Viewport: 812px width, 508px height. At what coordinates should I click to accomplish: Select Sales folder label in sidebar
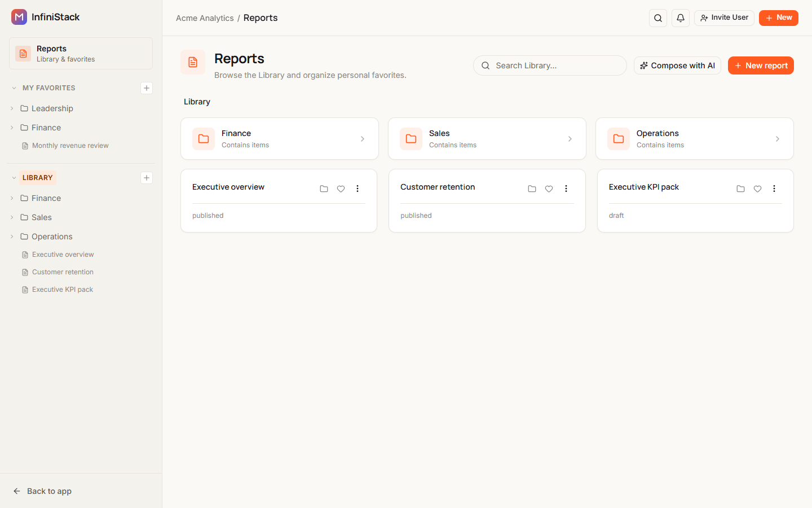[42, 217]
